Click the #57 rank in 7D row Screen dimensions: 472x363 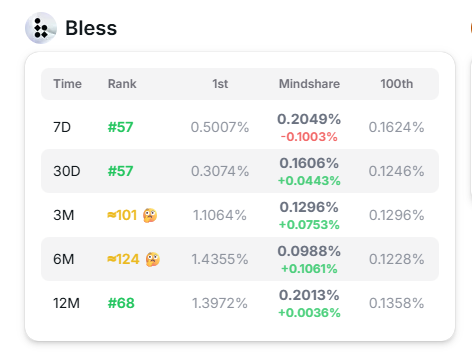(120, 127)
